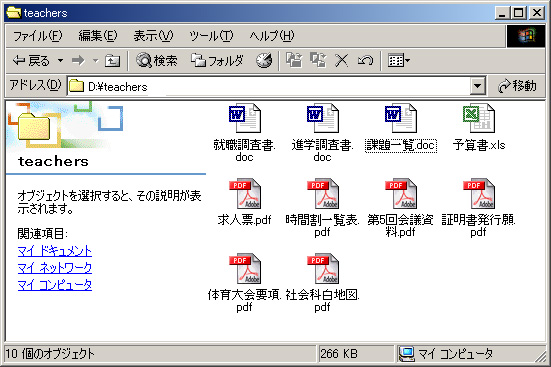Maximize the teachers window
Viewport: 551px width, 367px height.
519,13
